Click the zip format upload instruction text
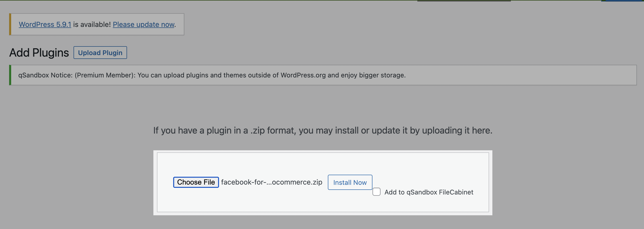 [323, 130]
